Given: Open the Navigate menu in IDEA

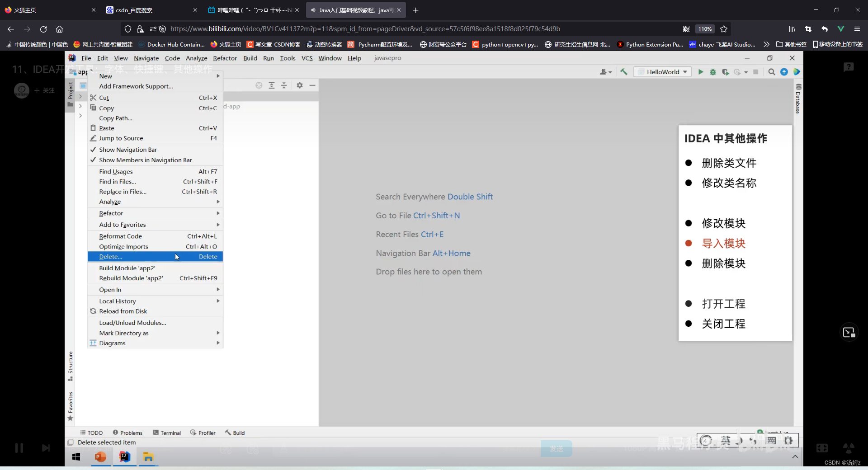Looking at the screenshot, I should 146,58.
